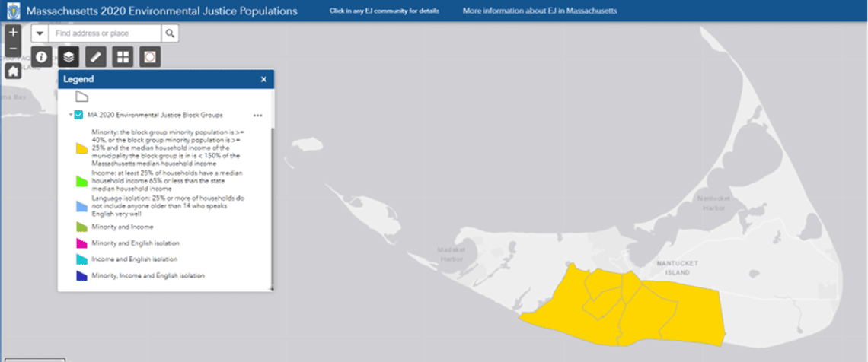Toggle the layer list stack icon
This screenshot has height=362, width=868.
coord(69,57)
